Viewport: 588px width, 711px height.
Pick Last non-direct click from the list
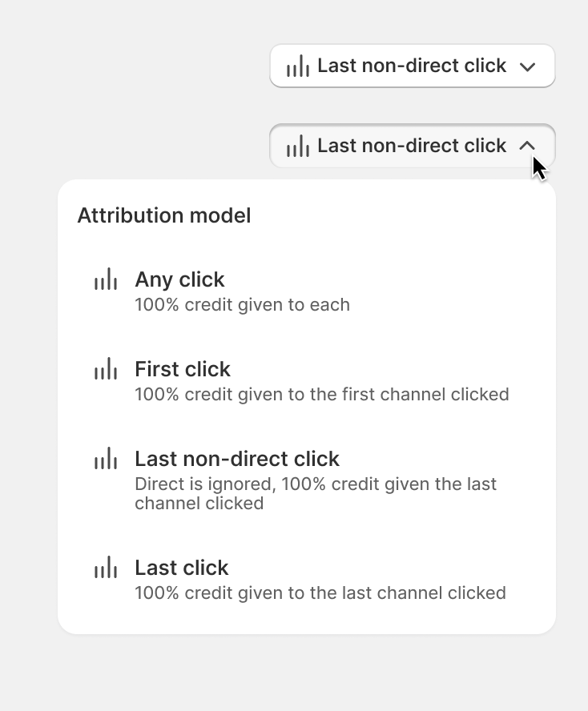pyautogui.click(x=237, y=459)
